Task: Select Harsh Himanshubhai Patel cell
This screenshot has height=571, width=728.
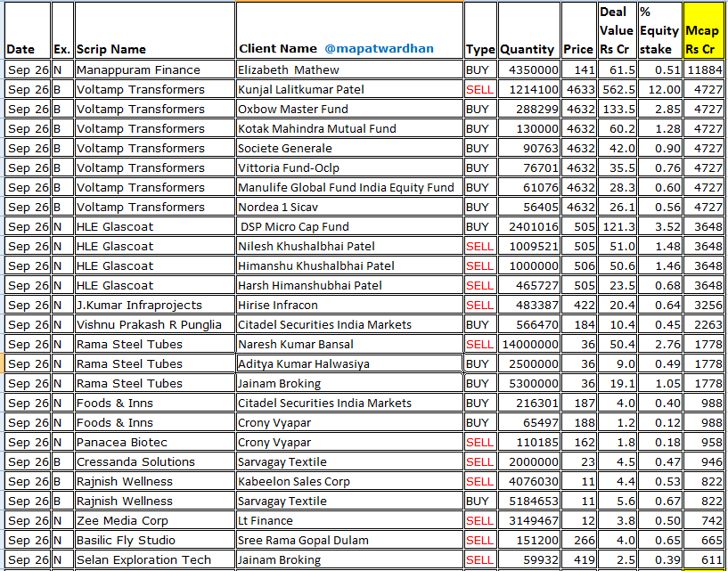Action: coord(349,285)
